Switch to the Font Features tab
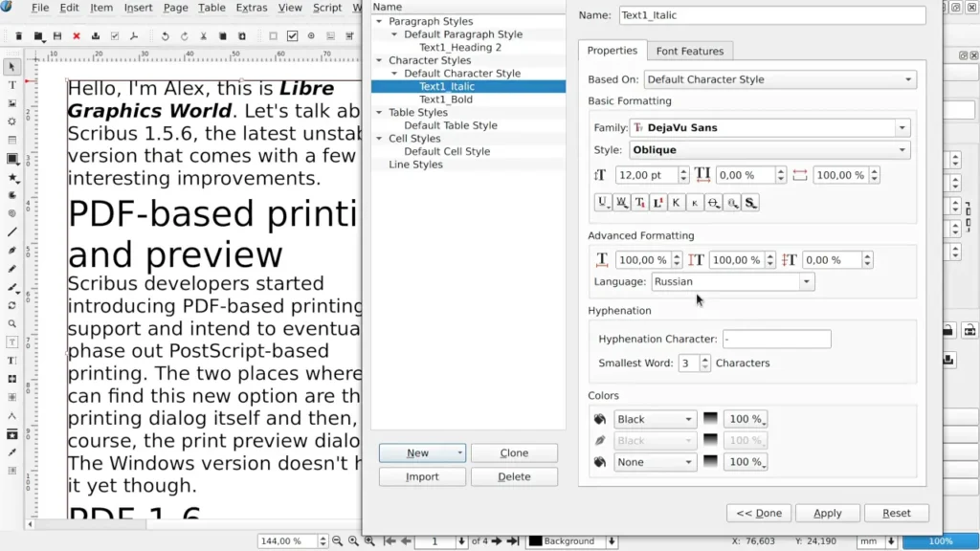Viewport: 980px width, 551px height. pos(689,52)
